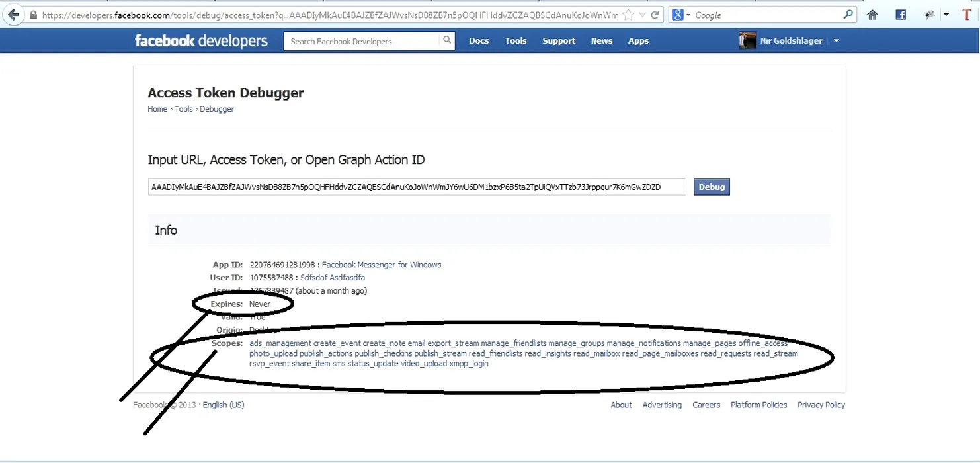This screenshot has width=980, height=463.
Task: Click Tools in the breadcrumb trail
Action: click(x=184, y=109)
